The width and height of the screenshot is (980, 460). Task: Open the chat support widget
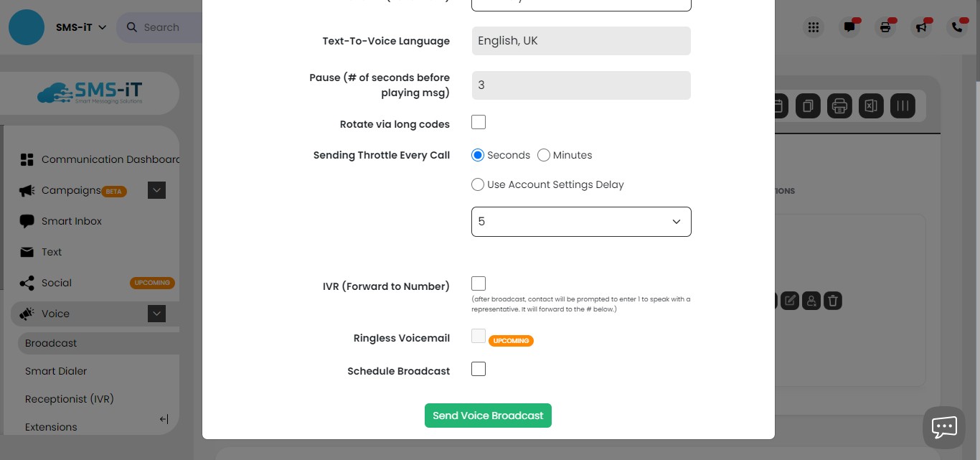coord(943,427)
